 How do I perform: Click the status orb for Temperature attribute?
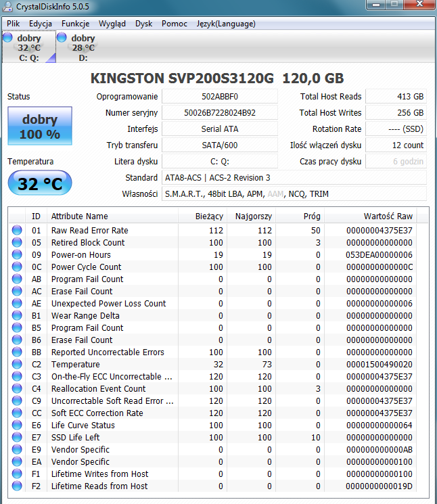point(17,364)
